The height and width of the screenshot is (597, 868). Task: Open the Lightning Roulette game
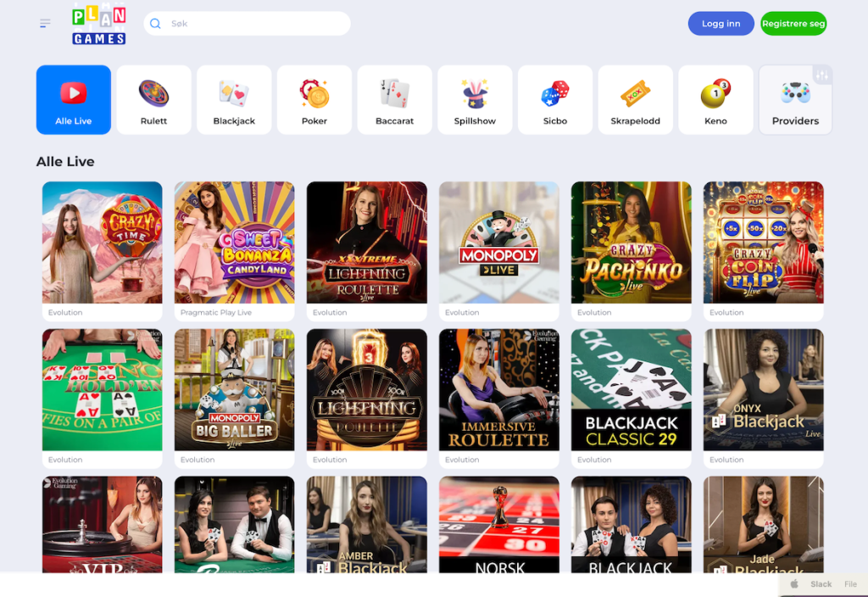[367, 390]
